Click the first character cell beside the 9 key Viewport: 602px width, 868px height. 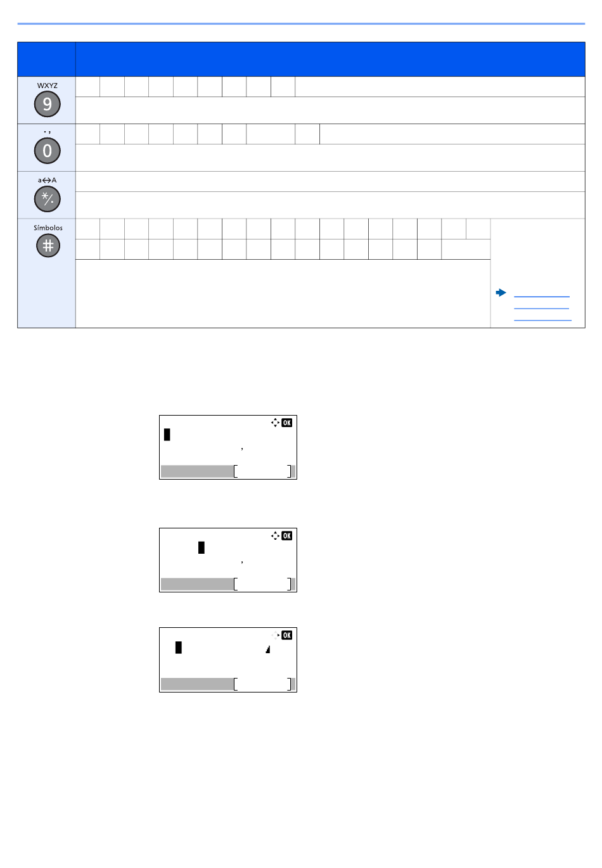[x=88, y=87]
